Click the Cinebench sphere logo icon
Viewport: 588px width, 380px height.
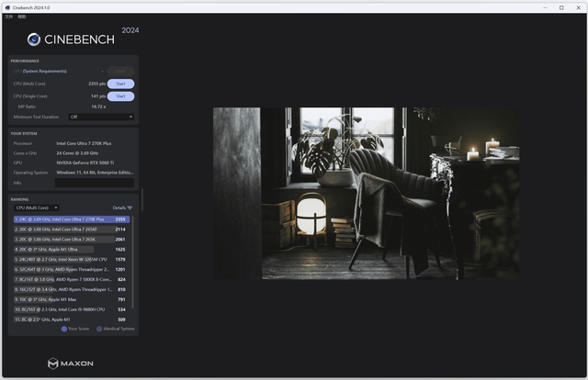[x=34, y=39]
